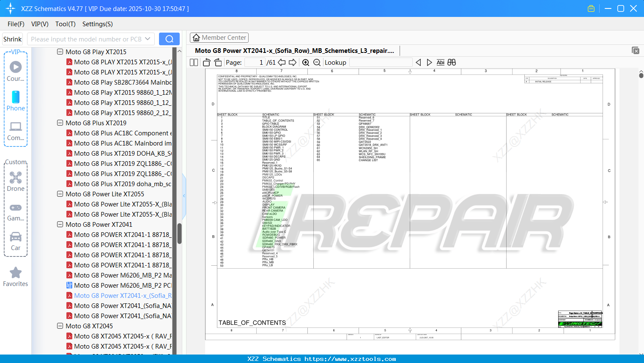Select Moto G8 Power XT2041-x_(Sofia_R file
The height and width of the screenshot is (363, 644).
coord(123,295)
